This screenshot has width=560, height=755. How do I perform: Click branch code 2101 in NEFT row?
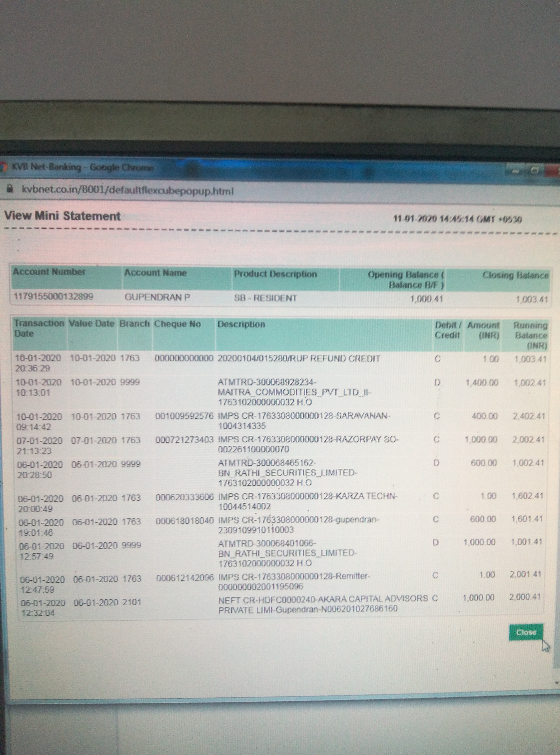132,602
